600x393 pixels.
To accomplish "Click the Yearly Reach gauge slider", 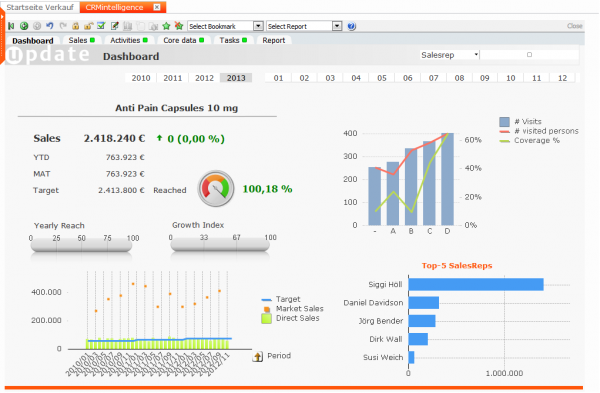I will pos(82,245).
